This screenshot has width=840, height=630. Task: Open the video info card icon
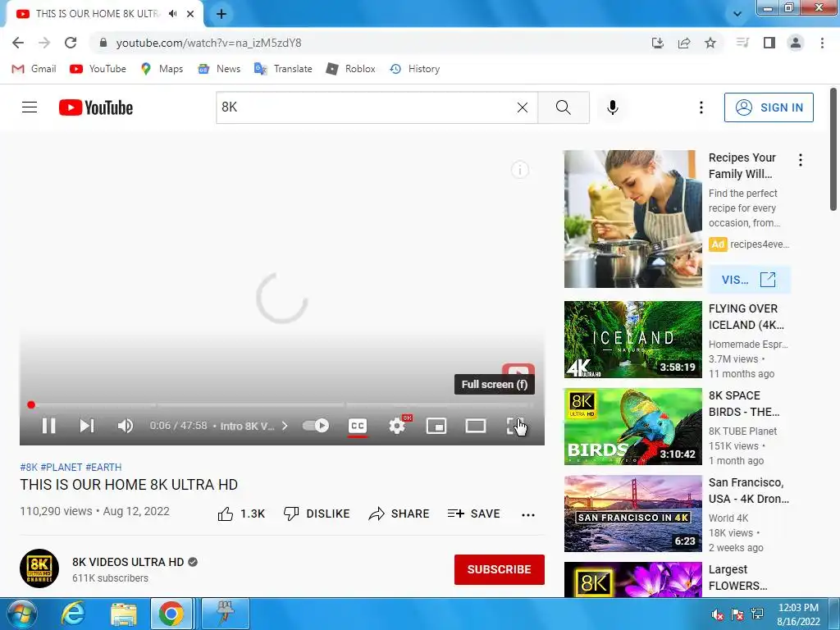(519, 170)
